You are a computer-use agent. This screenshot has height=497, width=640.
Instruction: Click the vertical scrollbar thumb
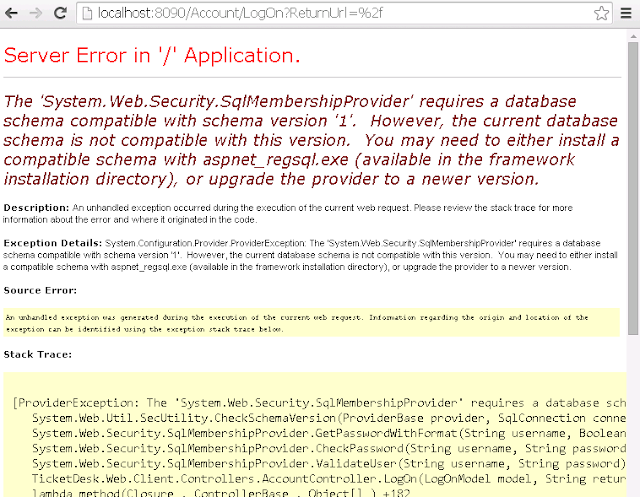[x=633, y=188]
